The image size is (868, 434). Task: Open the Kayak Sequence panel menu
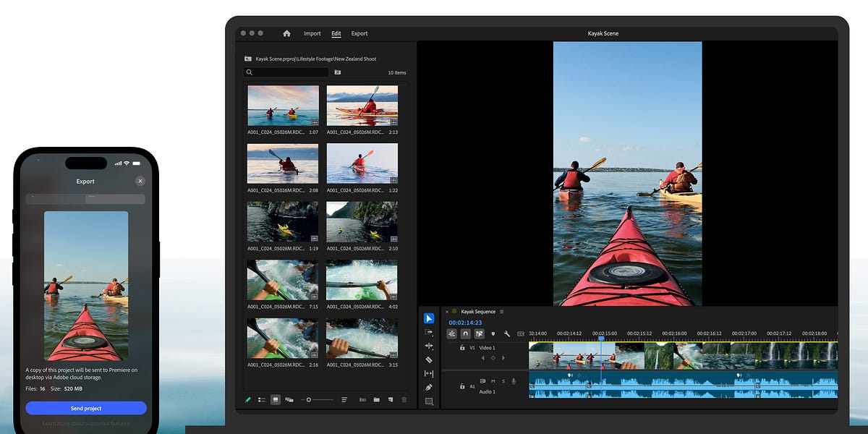(501, 312)
